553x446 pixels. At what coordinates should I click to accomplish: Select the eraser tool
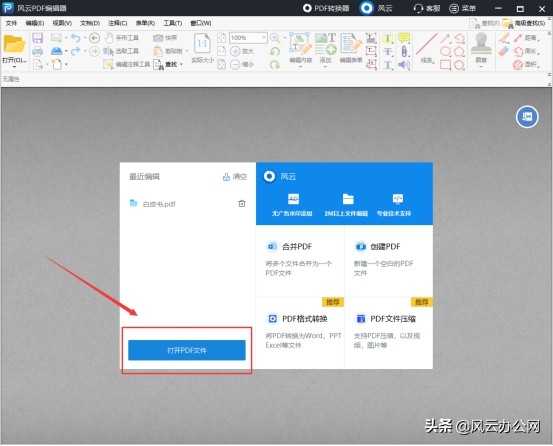pyautogui.click(x=504, y=51)
